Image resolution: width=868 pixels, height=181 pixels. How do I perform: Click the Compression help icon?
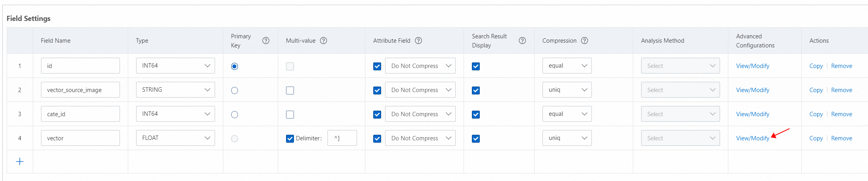pos(585,41)
